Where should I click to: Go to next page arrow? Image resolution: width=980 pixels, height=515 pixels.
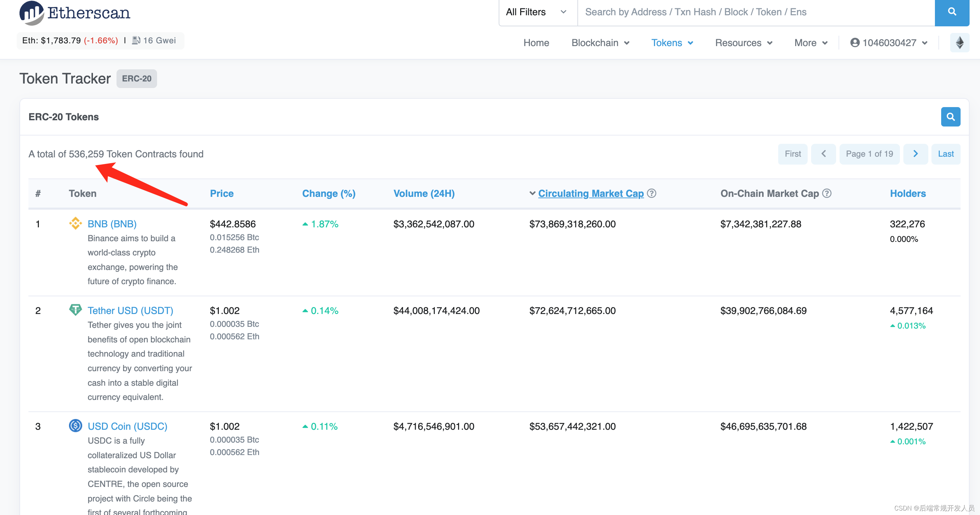pos(915,154)
